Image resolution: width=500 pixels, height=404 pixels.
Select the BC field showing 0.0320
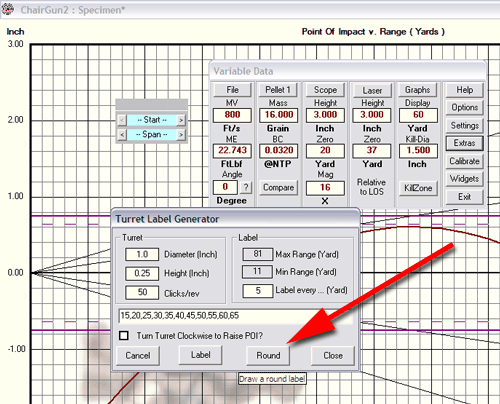[279, 150]
